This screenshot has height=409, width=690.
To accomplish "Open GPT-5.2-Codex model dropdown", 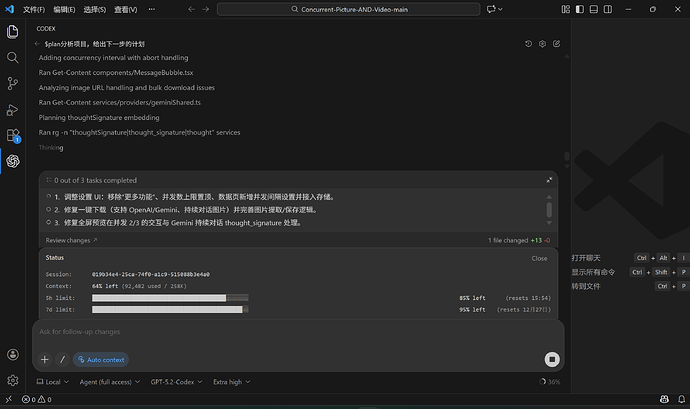I will point(176,382).
